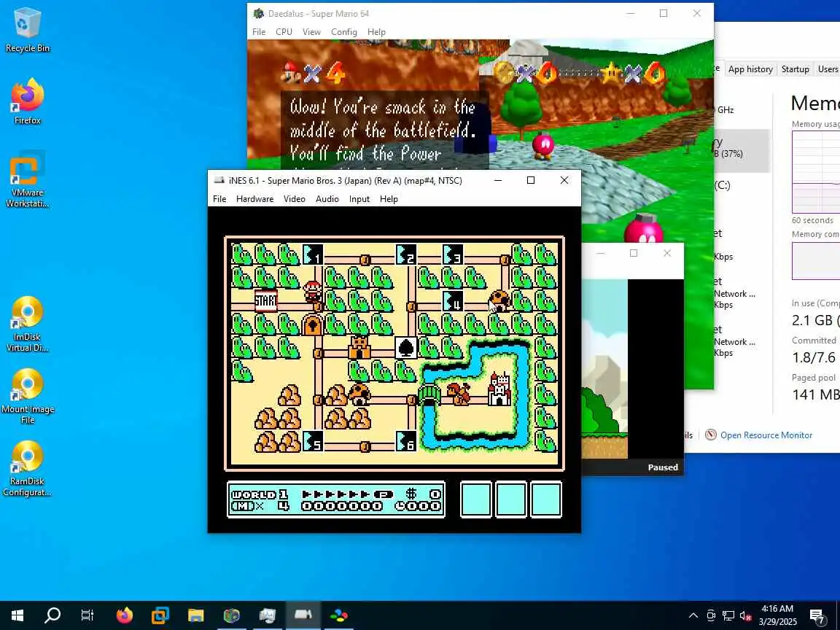Select the C: disk entry in Task Manager
This screenshot has height=630, width=840.
[742, 185]
